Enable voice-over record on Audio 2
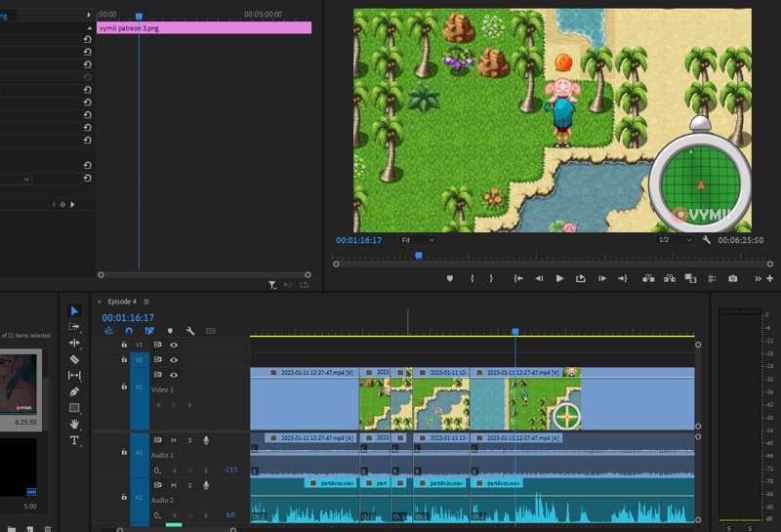The image size is (781, 532). (206, 485)
